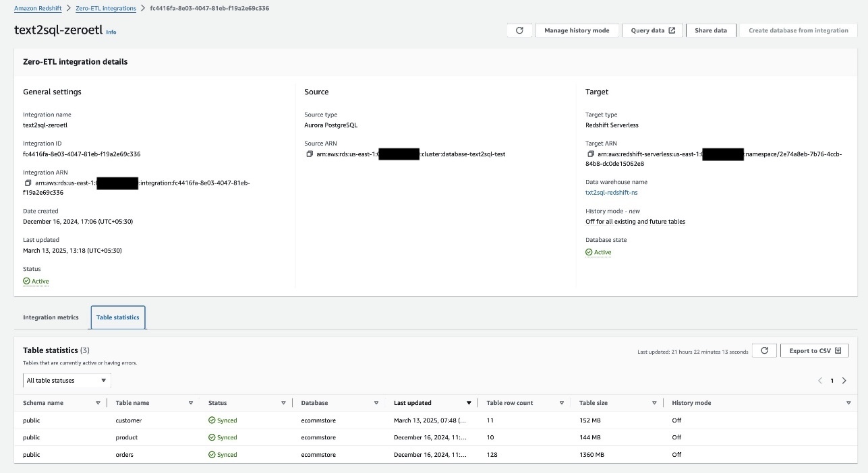
Task: Sort the Table row count column
Action: pos(561,403)
